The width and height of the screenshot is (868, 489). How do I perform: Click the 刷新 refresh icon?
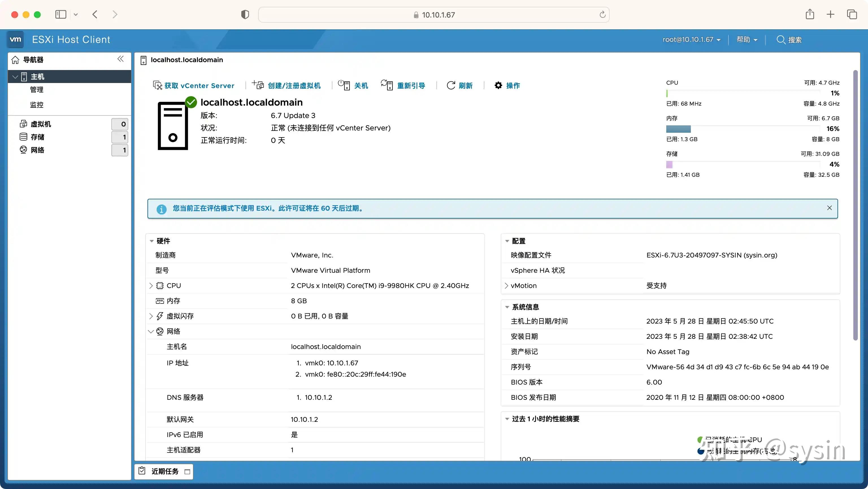pos(452,85)
